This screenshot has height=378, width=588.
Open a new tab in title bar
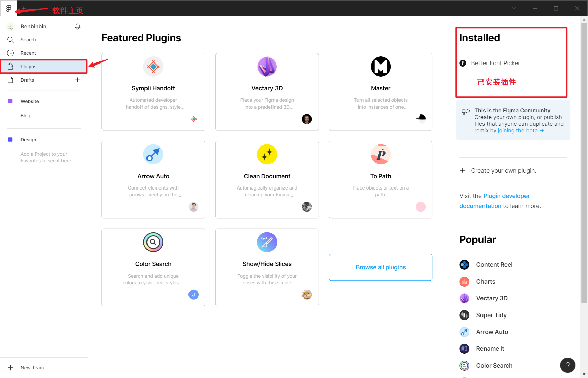point(24,8)
